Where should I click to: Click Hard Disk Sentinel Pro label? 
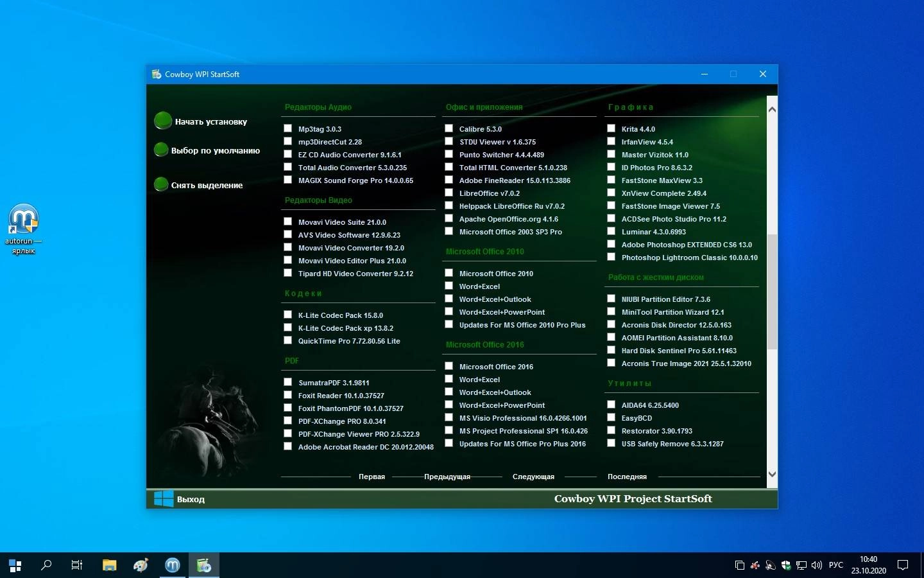pos(679,351)
